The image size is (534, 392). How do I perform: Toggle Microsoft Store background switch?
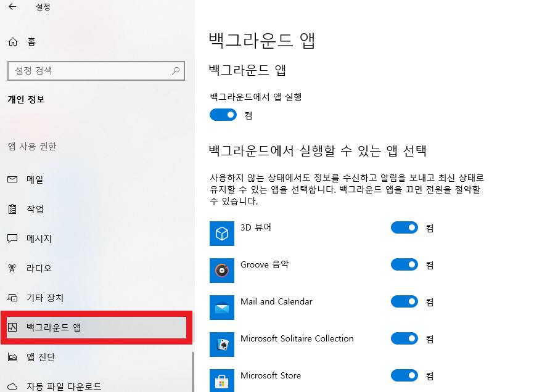(x=405, y=375)
